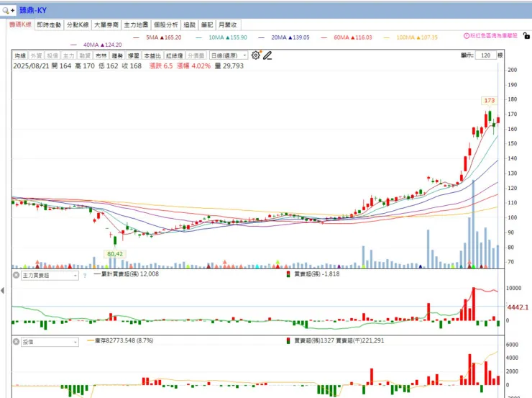This screenshot has width=532, height=398.
Task: Open chart settings gear icon
Action: (x=256, y=55)
